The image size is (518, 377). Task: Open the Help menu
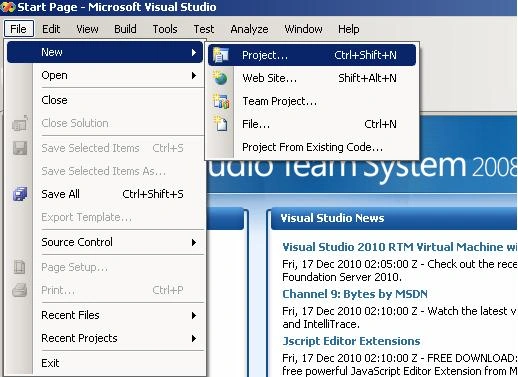[349, 29]
